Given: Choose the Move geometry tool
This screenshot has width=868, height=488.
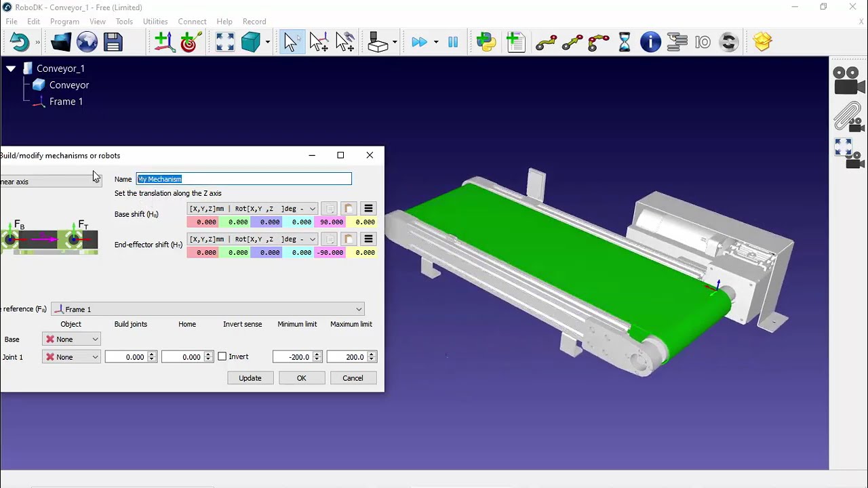Looking at the screenshot, I should pos(344,42).
